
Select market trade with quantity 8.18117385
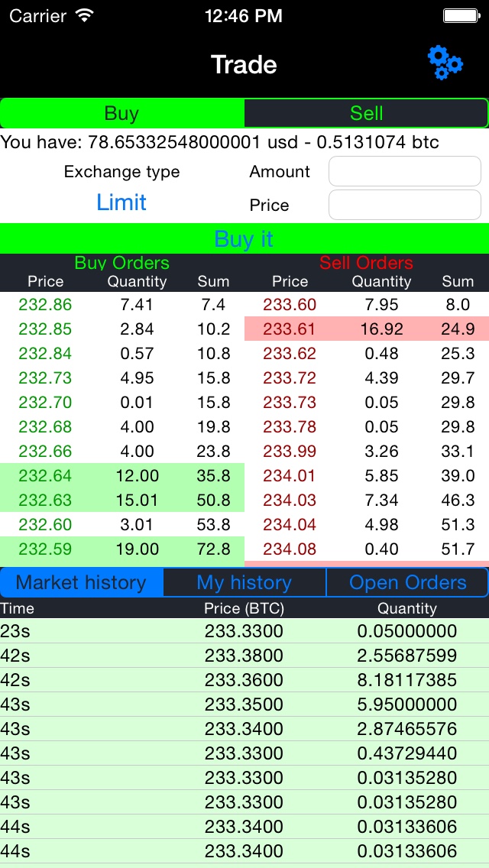pyautogui.click(x=244, y=680)
